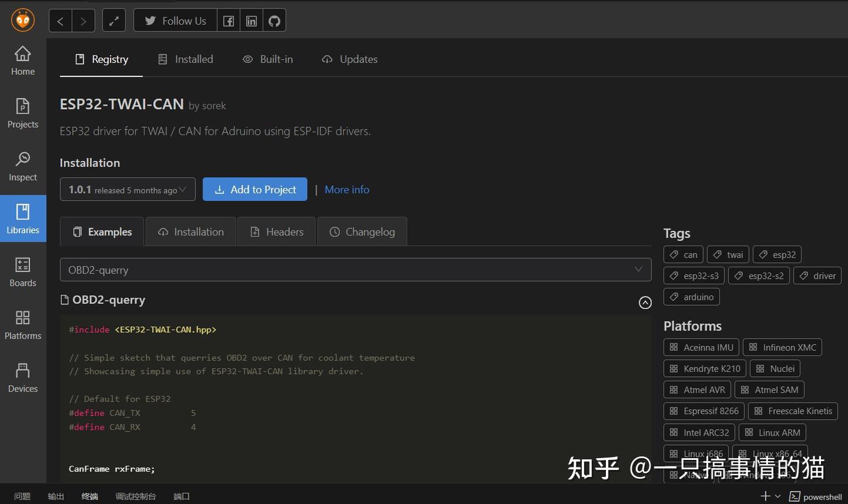Open the Facebook page icon

tap(228, 20)
